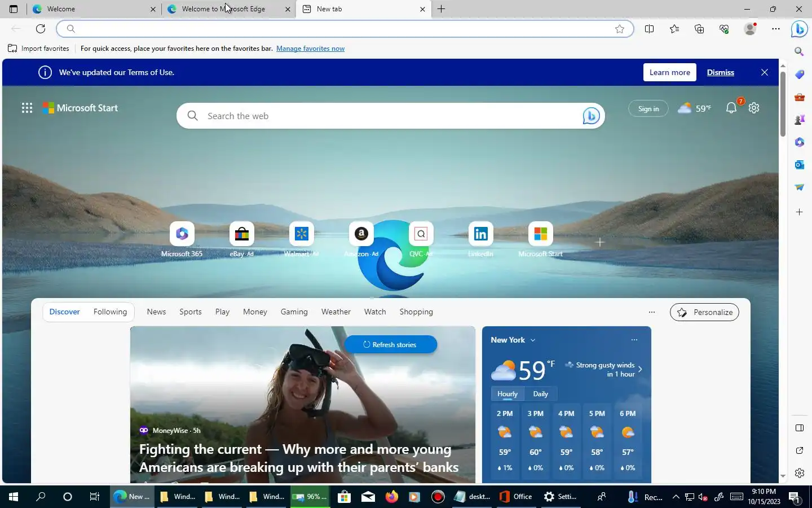The width and height of the screenshot is (812, 508).
Task: Select the Discover feed tab
Action: [65, 312]
